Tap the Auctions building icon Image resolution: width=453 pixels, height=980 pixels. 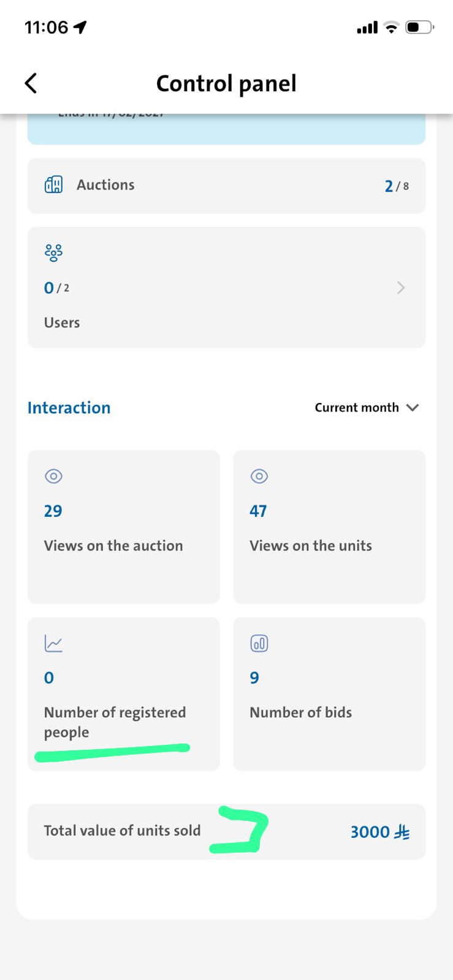coord(53,184)
